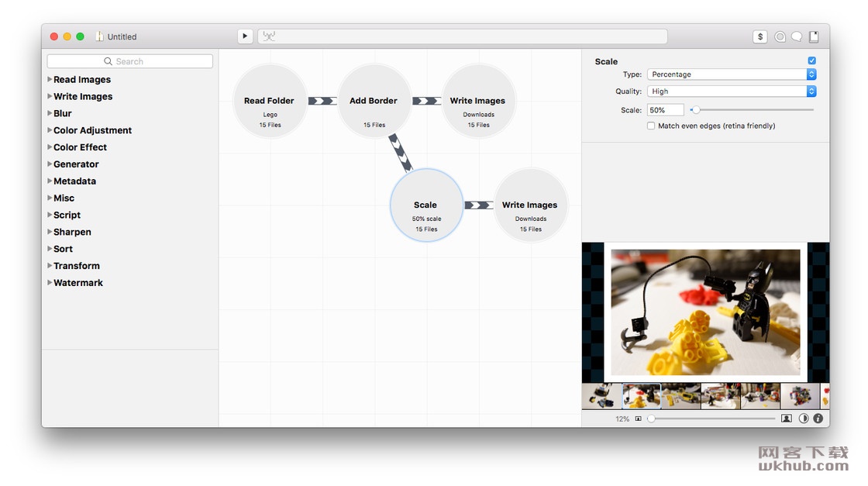Image resolution: width=868 pixels, height=486 pixels.
Task: Select the Scale node
Action: pyautogui.click(x=426, y=205)
